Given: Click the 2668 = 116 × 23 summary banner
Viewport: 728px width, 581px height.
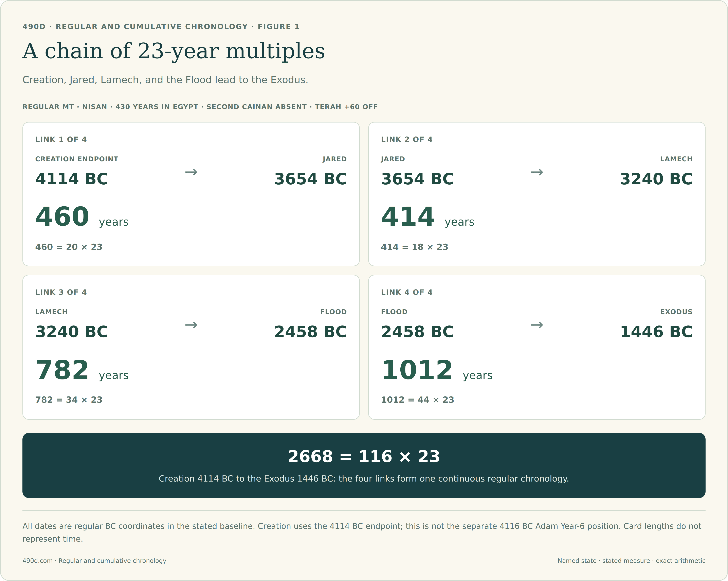Looking at the screenshot, I should tap(364, 466).
